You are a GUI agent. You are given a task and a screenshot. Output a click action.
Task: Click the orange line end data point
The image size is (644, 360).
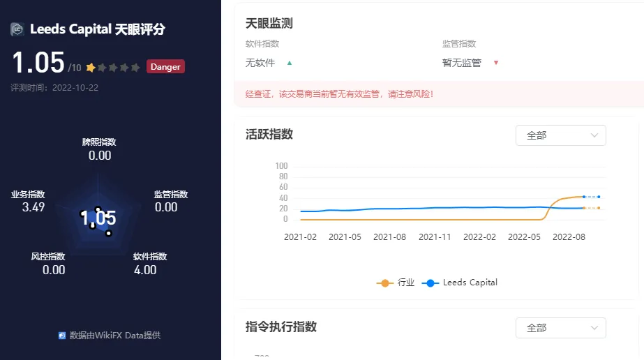599,208
